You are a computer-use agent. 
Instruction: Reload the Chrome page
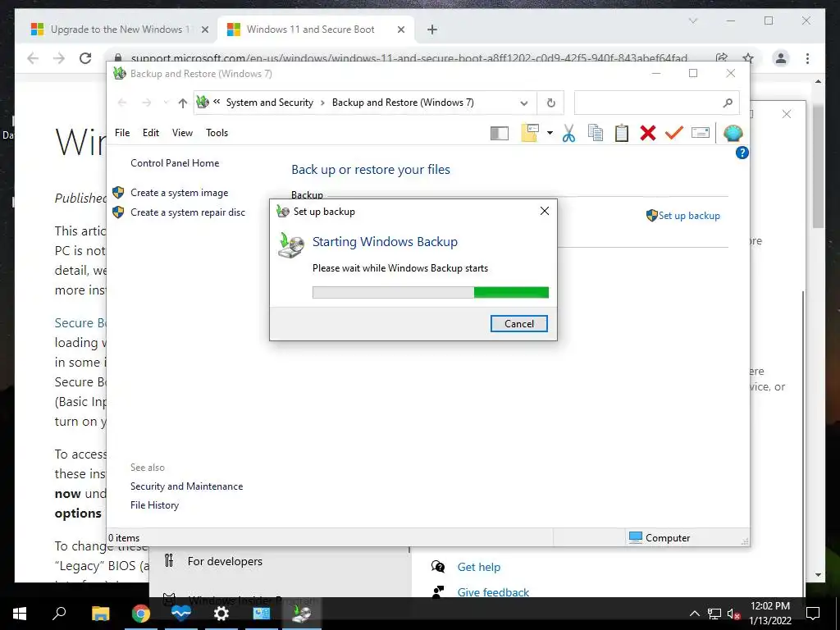point(85,58)
